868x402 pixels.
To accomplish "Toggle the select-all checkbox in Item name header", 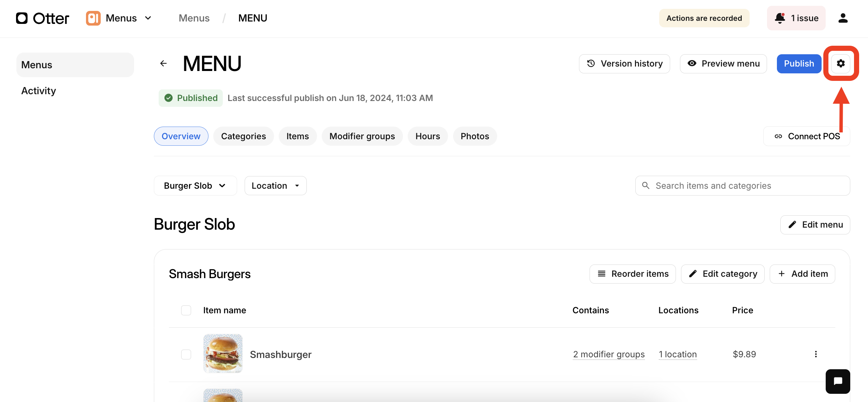I will [186, 310].
